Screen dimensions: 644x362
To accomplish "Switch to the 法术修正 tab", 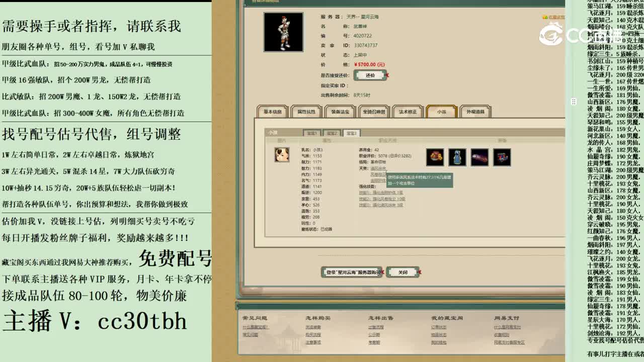I will tap(408, 112).
